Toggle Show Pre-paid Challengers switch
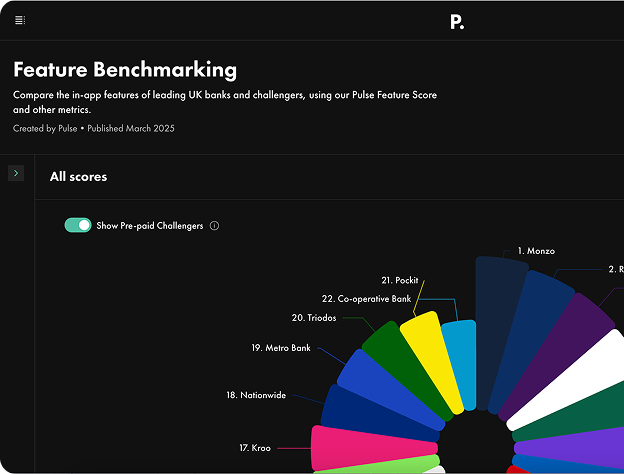Screen dimensions: 624x474 78,226
